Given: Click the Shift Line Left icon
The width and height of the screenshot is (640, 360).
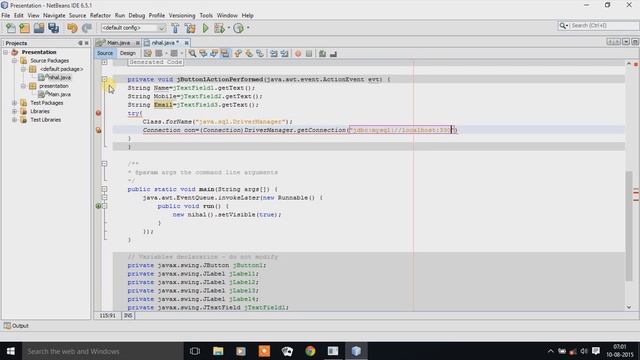Looking at the screenshot, I should [x=274, y=53].
